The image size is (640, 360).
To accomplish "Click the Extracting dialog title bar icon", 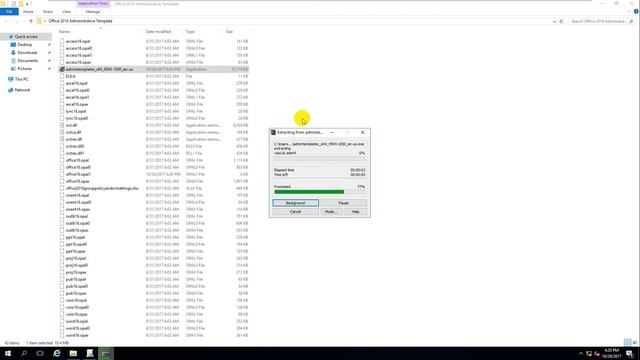I will click(273, 133).
